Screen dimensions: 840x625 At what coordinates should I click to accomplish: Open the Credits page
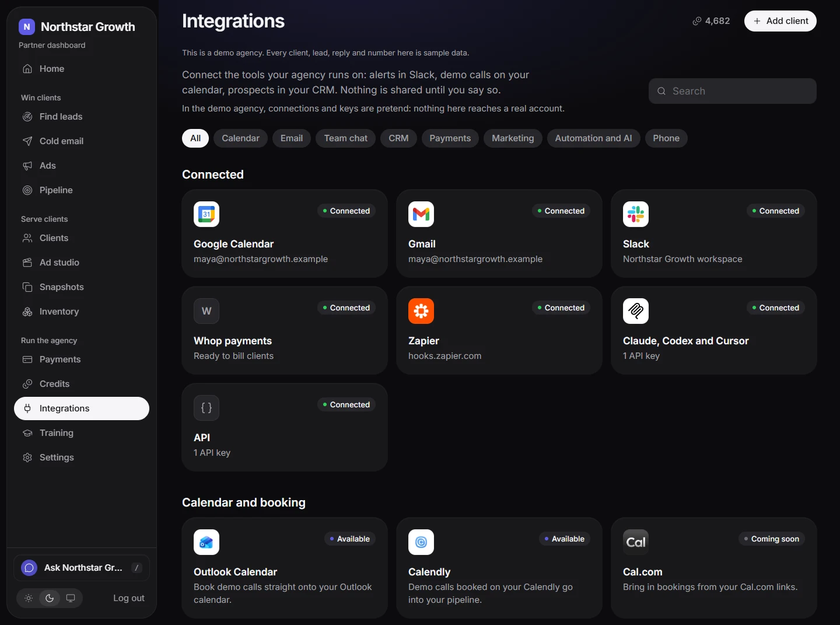point(82,384)
